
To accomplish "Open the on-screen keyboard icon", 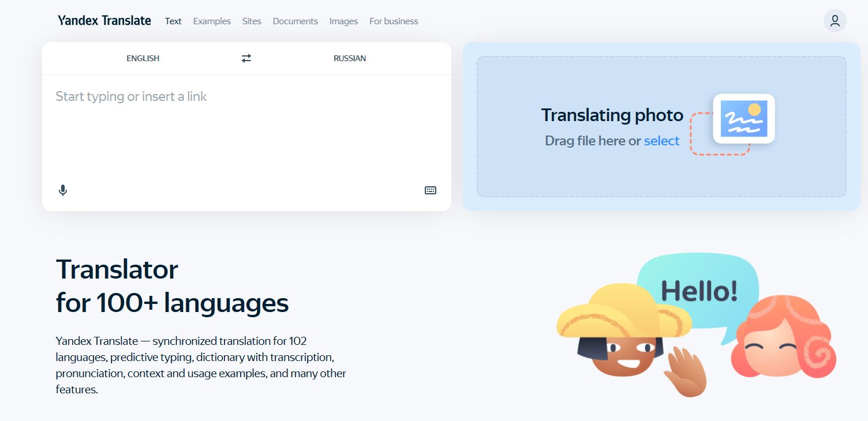I will [x=431, y=190].
